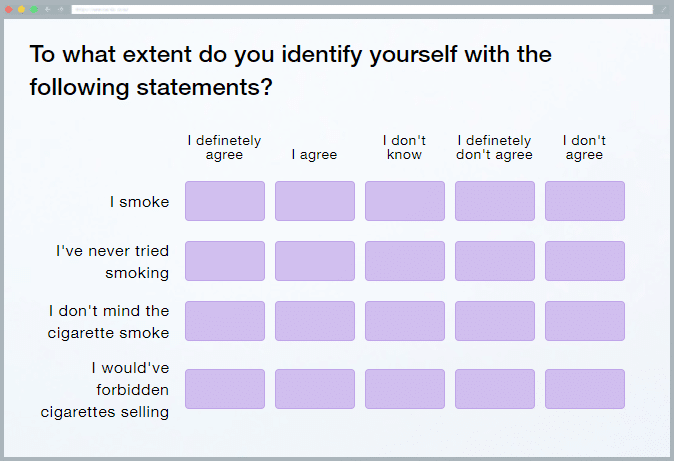
Task: Choose 'I don't agree' for don't mind cigarette smoke
Action: click(585, 321)
